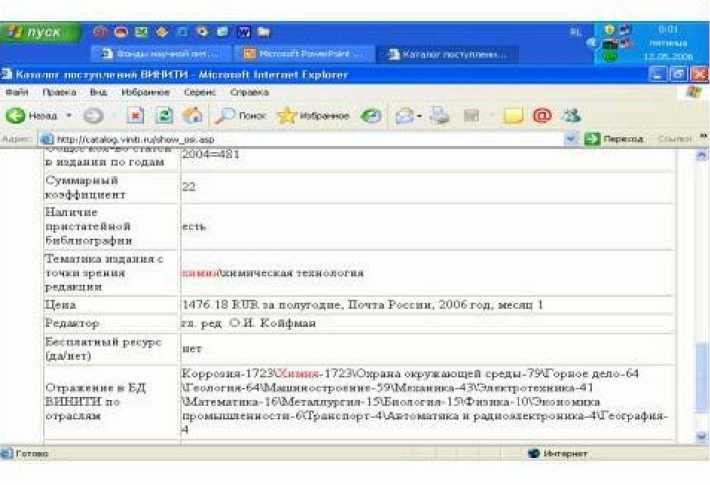Launch the Word quick launch icon
Image resolution: width=710 pixels, height=485 pixels.
244,32
